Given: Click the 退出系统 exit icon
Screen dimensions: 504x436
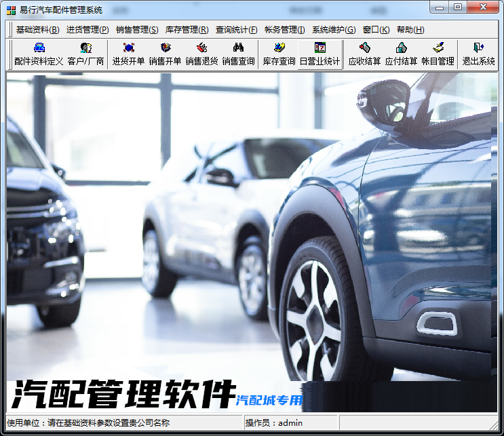Looking at the screenshot, I should click(478, 54).
